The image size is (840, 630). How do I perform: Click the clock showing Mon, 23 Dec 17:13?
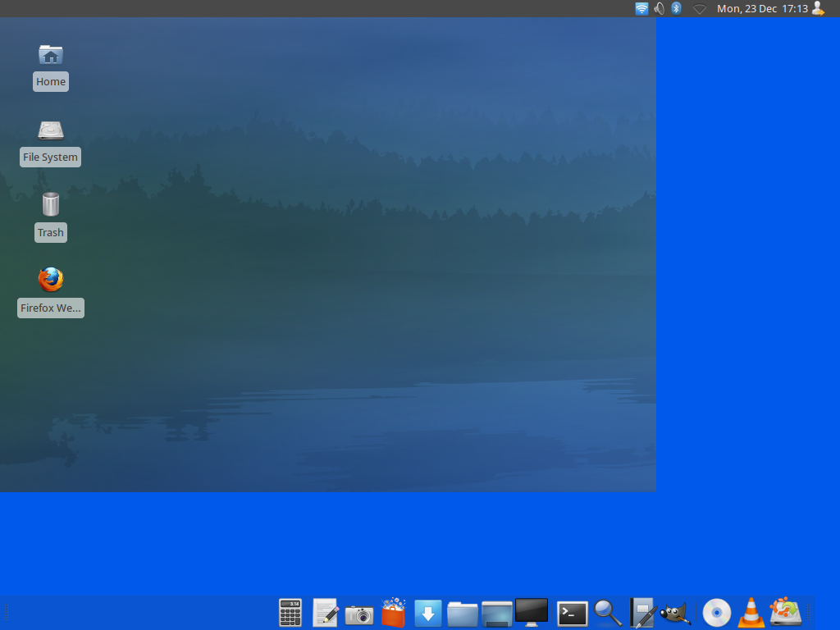[762, 8]
